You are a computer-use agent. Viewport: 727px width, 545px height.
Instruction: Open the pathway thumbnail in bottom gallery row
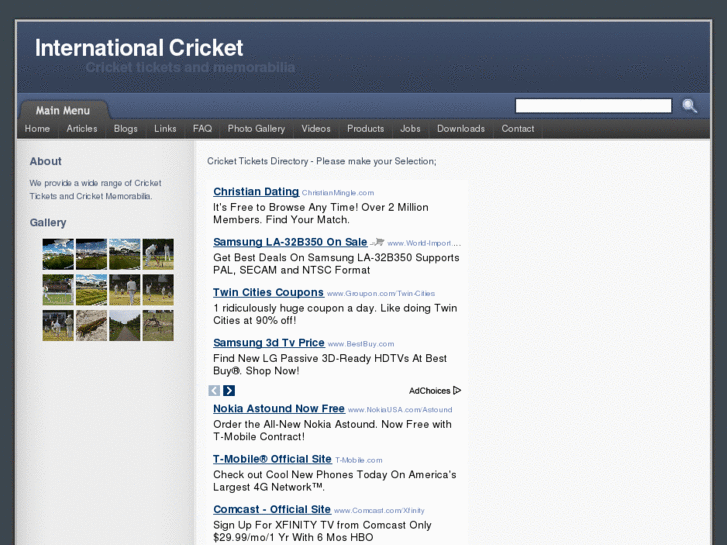pyautogui.click(x=125, y=326)
